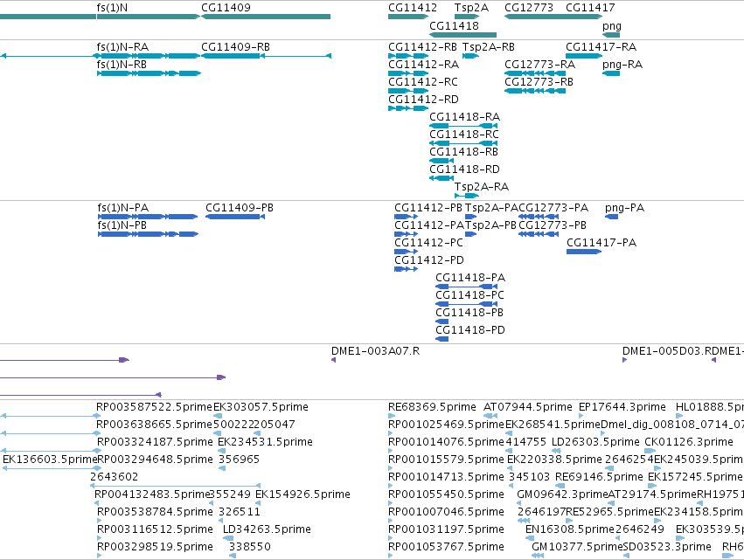Select the CG11409 gene label
This screenshot has height=560, width=744.
click(x=226, y=8)
